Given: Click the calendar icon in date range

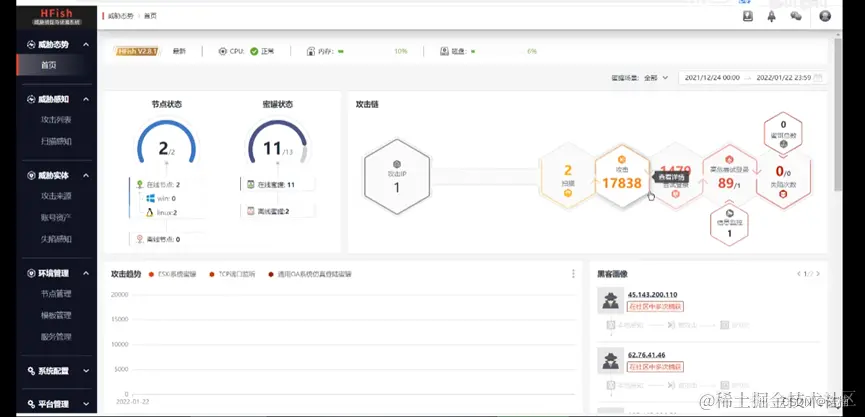Looking at the screenshot, I should [x=818, y=78].
